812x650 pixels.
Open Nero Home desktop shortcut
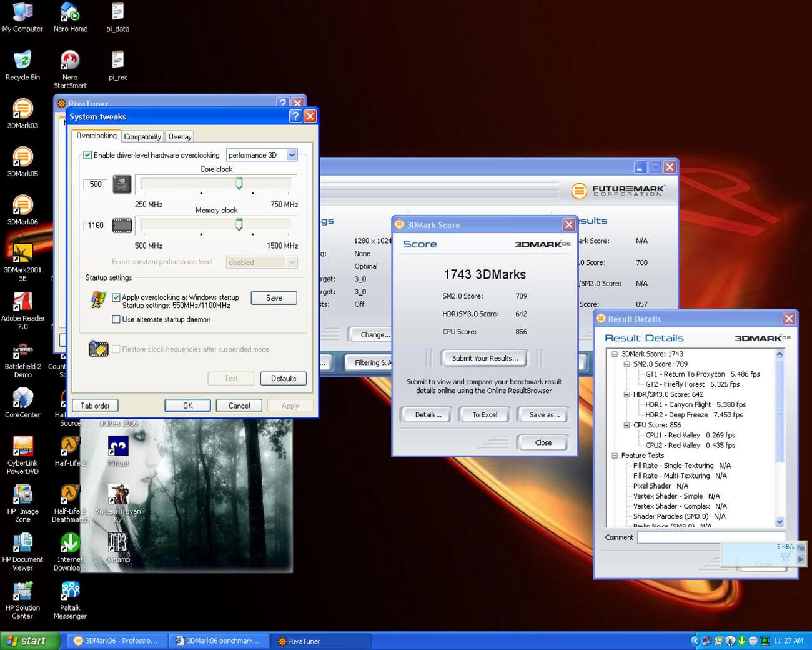70,17
